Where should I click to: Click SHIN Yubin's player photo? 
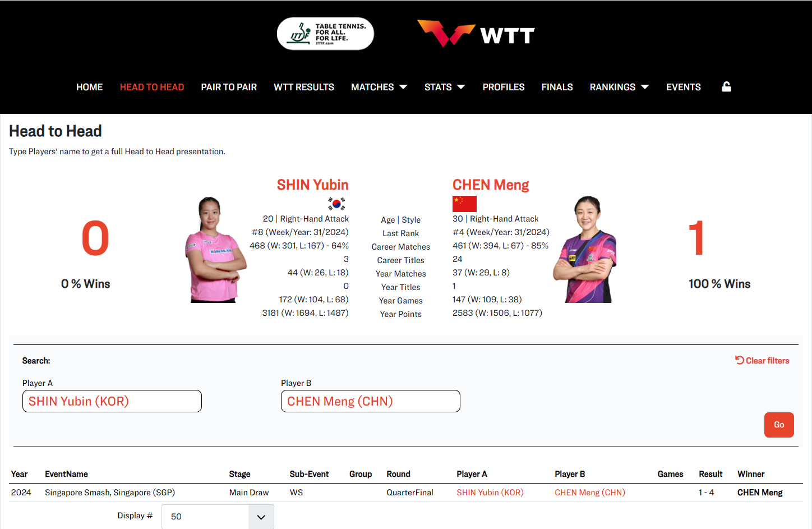pos(216,250)
